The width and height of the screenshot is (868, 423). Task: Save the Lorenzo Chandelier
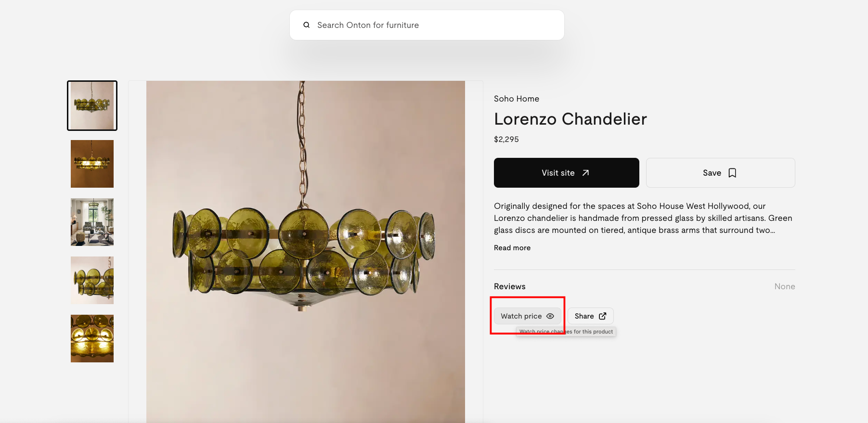(721, 173)
